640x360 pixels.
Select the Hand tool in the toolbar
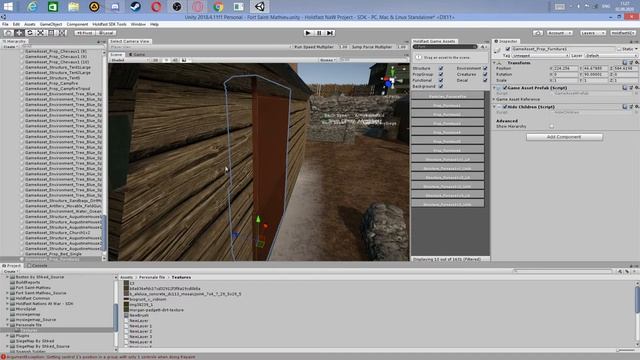(8, 33)
